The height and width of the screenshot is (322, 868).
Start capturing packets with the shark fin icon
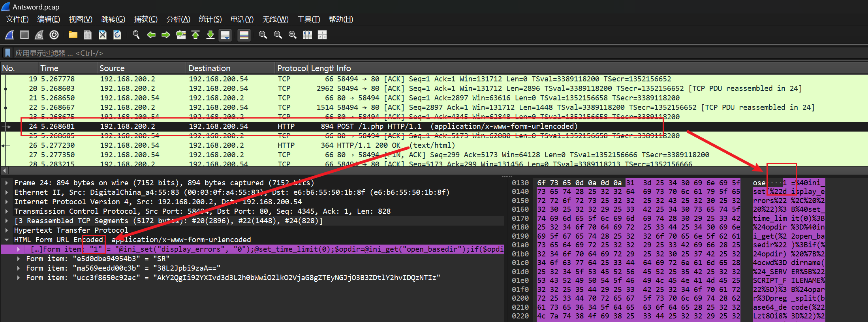(x=9, y=35)
